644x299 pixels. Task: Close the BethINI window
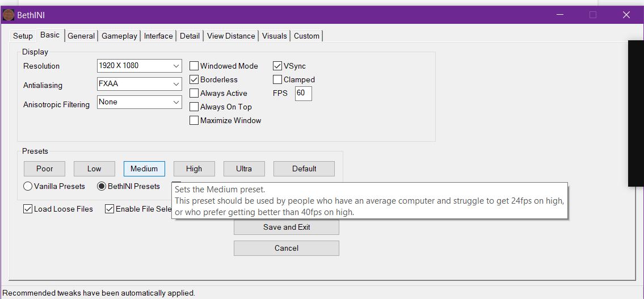point(626,15)
